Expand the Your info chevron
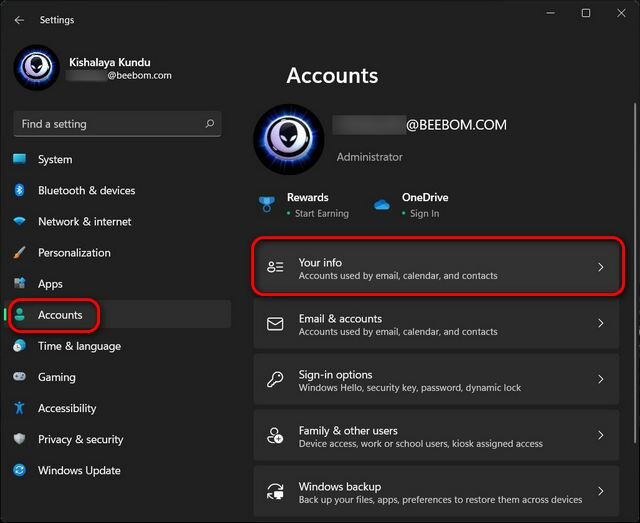 (x=600, y=267)
